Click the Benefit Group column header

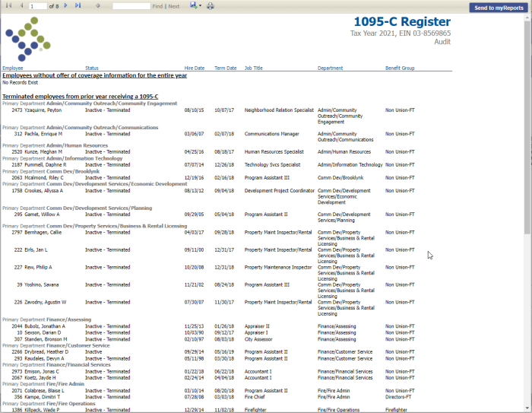pos(400,68)
